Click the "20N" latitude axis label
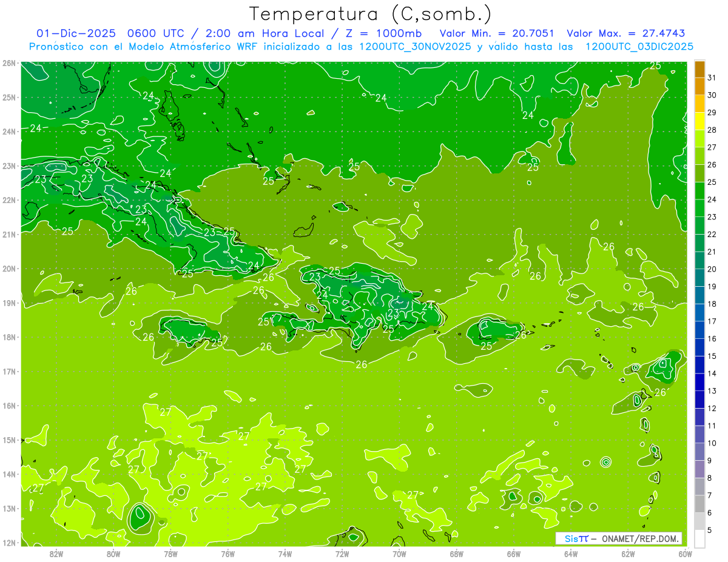 8,269
